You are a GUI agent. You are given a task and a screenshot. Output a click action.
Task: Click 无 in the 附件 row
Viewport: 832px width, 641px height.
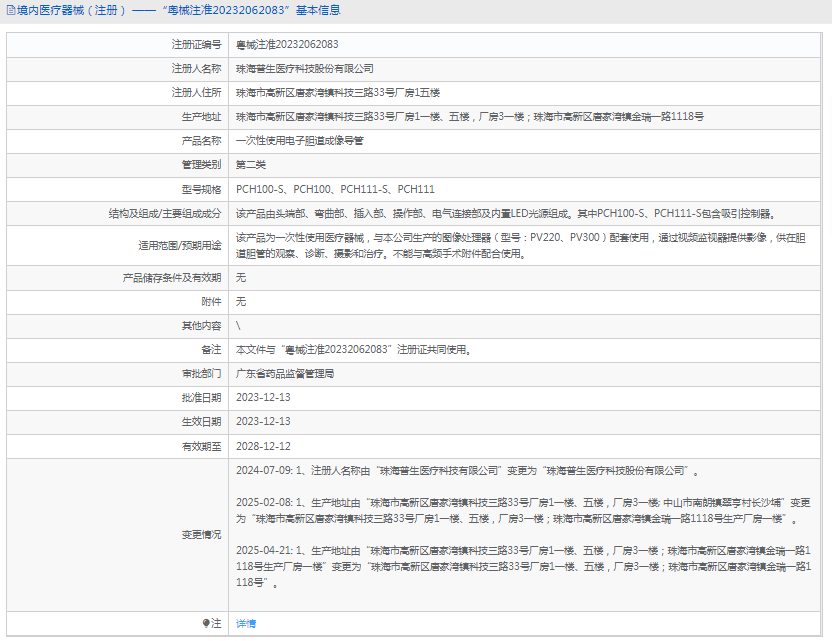tap(241, 301)
